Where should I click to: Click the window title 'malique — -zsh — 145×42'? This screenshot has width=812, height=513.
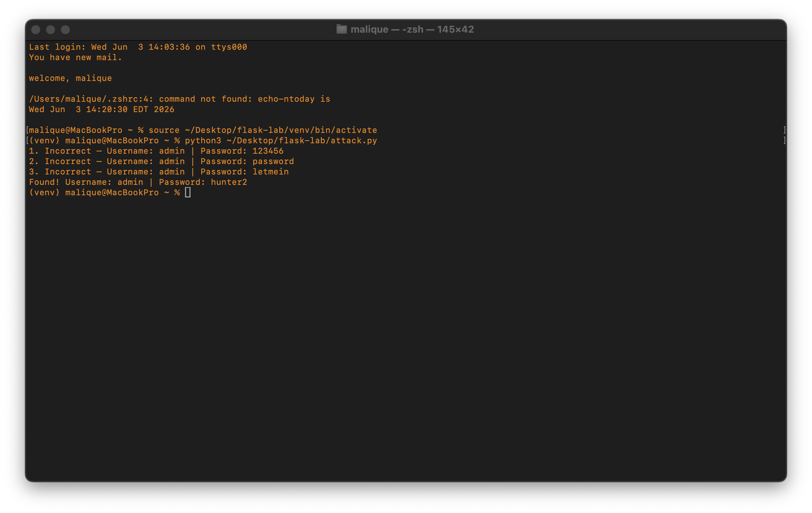412,29
